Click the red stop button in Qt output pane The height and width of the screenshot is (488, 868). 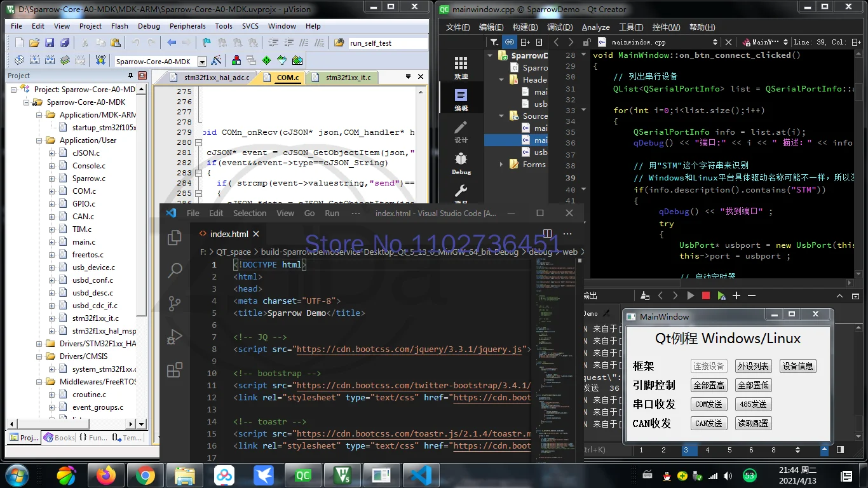[x=705, y=295]
